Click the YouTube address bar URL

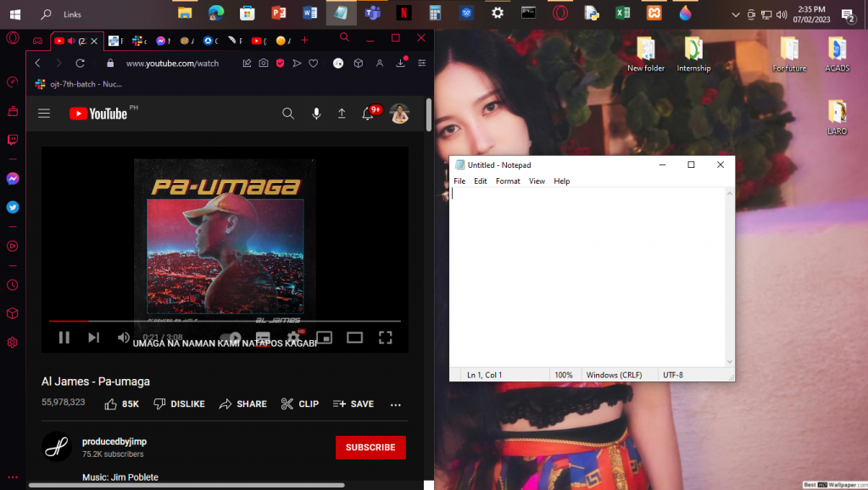(172, 64)
